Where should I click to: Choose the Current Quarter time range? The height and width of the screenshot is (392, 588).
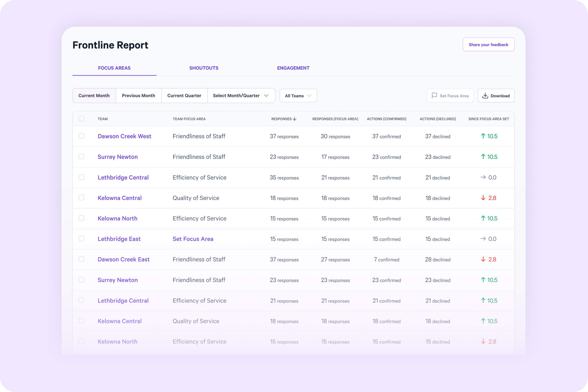pos(184,96)
